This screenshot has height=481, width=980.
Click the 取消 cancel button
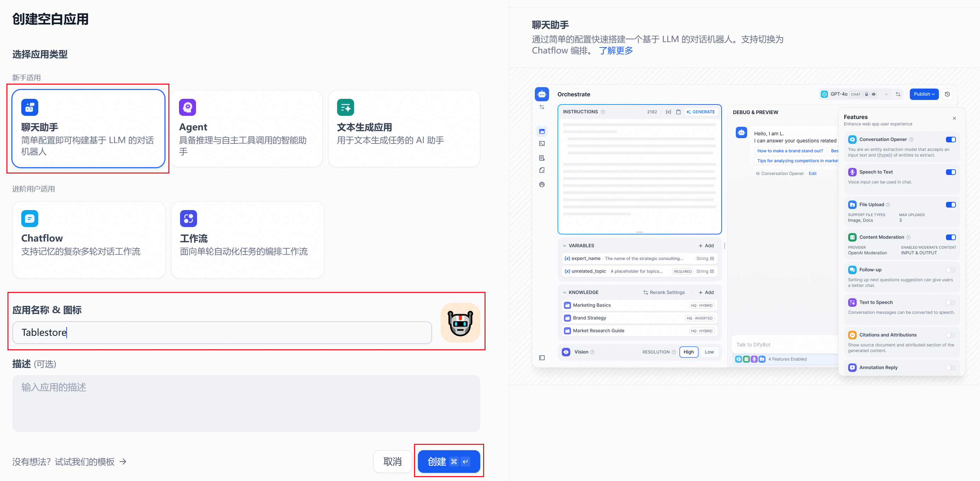tap(392, 461)
